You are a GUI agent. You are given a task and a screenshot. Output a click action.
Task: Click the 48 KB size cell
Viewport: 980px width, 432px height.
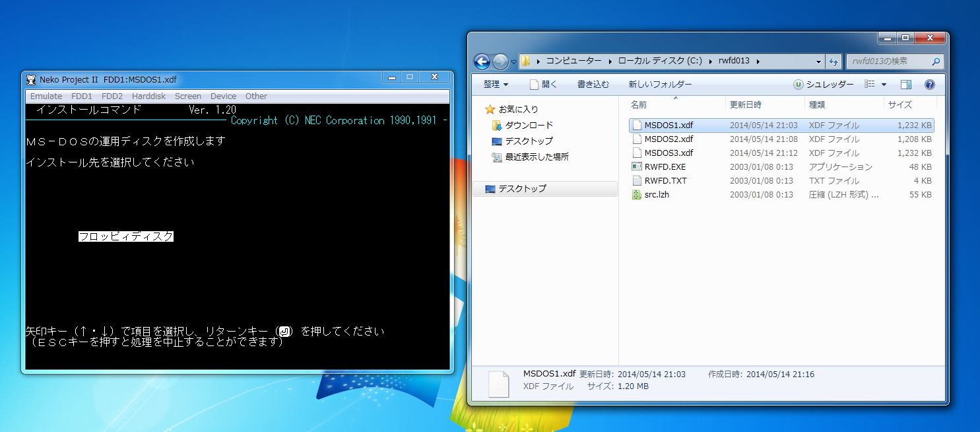point(919,166)
